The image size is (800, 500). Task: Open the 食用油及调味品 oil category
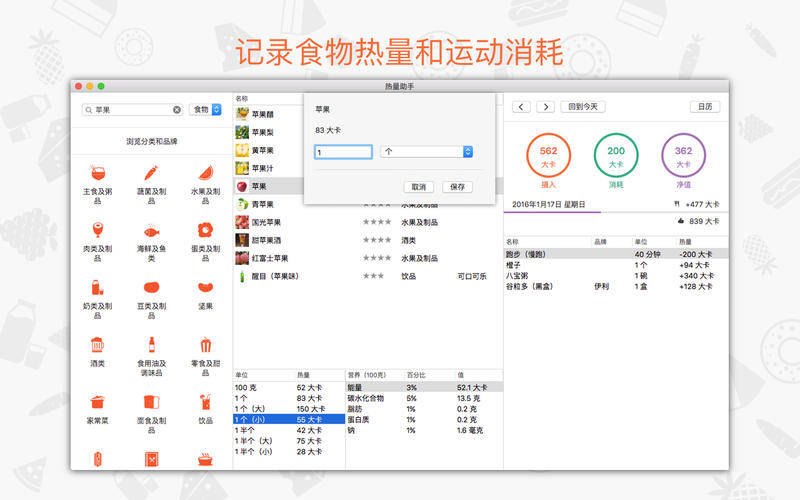152,356
